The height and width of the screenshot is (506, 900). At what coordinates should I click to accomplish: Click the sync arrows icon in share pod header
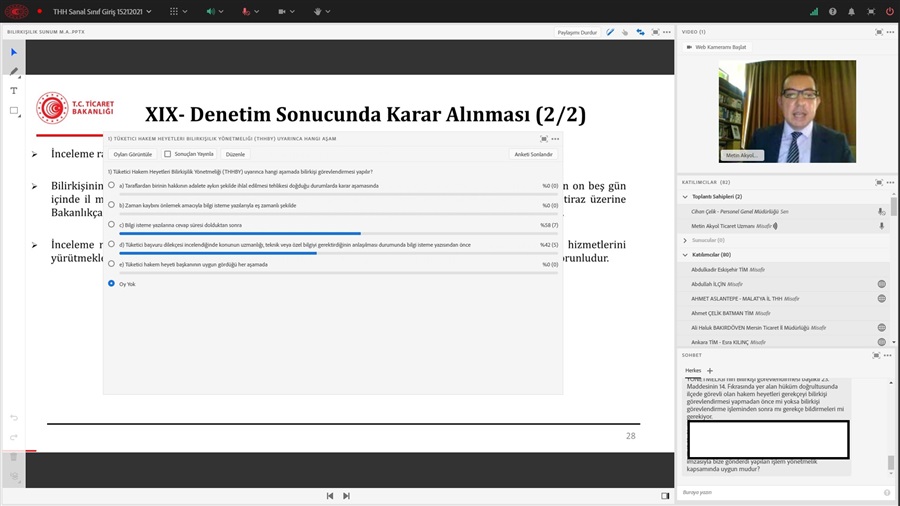[640, 32]
